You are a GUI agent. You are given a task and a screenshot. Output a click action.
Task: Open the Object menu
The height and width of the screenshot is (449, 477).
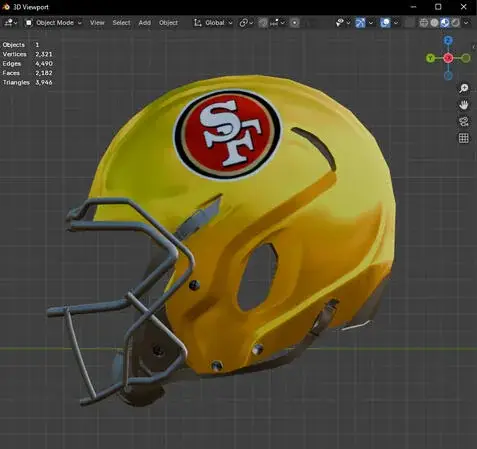[x=168, y=23]
